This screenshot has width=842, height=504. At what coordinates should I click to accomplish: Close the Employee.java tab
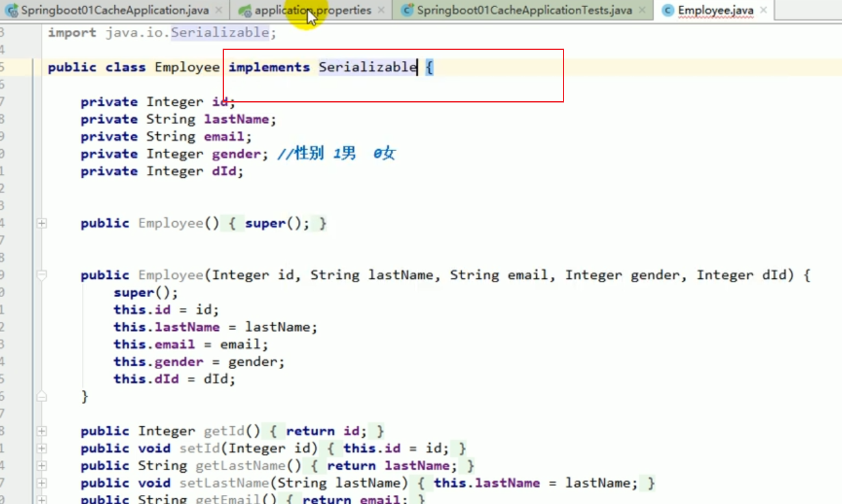pyautogui.click(x=764, y=10)
